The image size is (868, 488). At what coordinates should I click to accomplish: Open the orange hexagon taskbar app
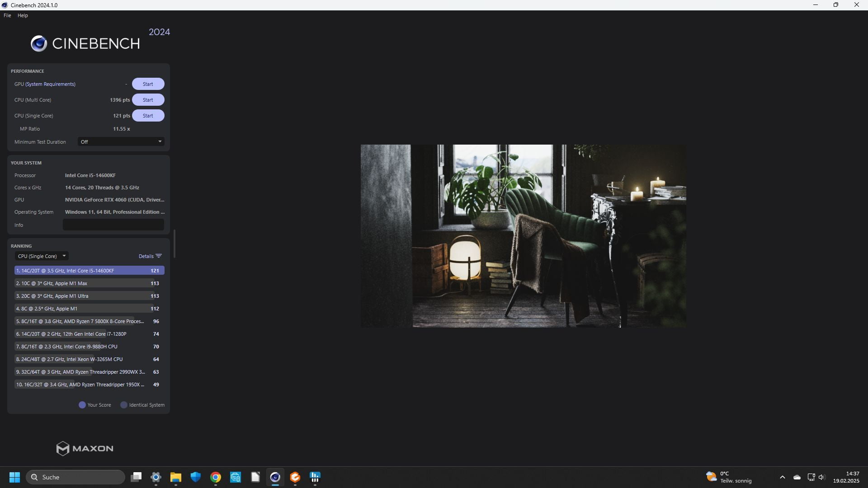[x=295, y=477]
